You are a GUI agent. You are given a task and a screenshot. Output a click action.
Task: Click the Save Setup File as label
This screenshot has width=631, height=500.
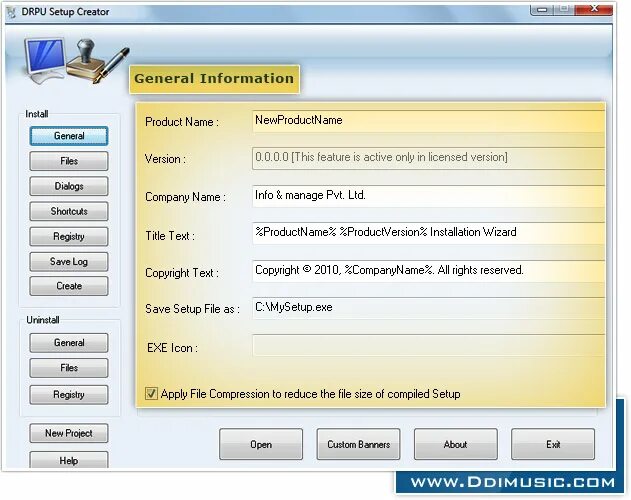point(192,309)
